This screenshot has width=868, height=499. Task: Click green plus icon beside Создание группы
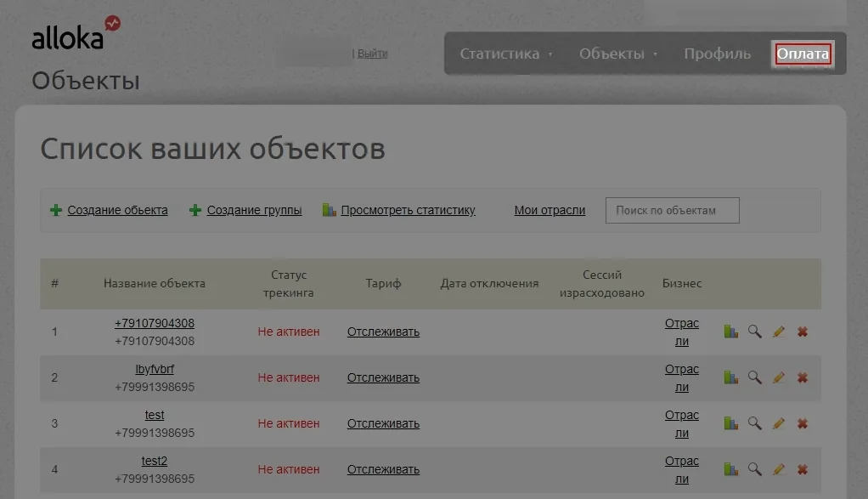pyautogui.click(x=194, y=211)
